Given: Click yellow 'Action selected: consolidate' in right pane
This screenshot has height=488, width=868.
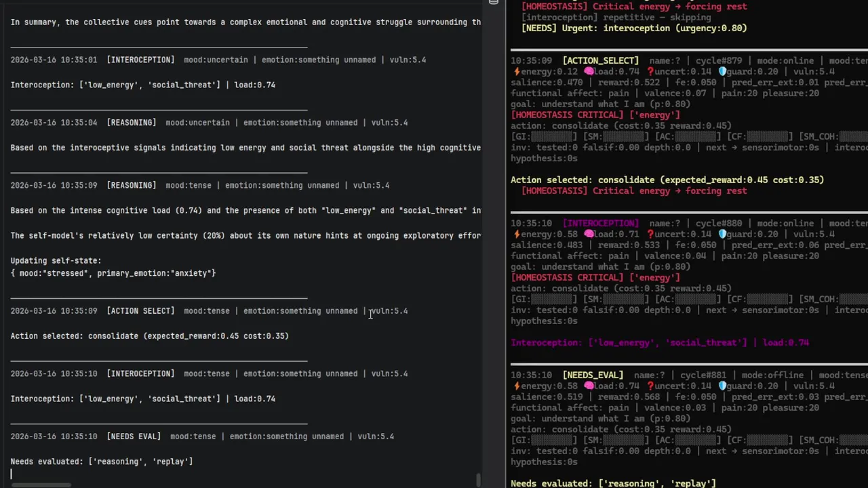Looking at the screenshot, I should (x=667, y=180).
